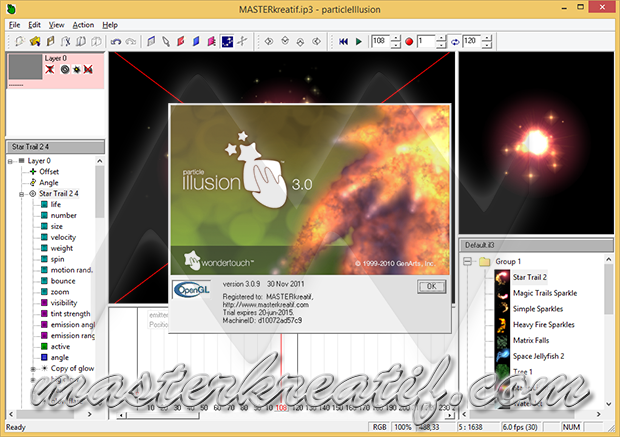The height and width of the screenshot is (437, 620).
Task: Select the green active property
Action: 60,346
